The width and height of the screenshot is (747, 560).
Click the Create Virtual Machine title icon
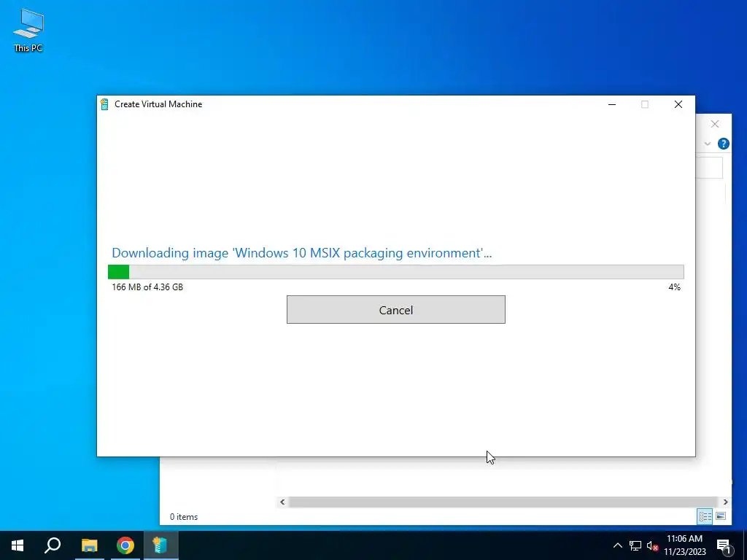pos(104,104)
